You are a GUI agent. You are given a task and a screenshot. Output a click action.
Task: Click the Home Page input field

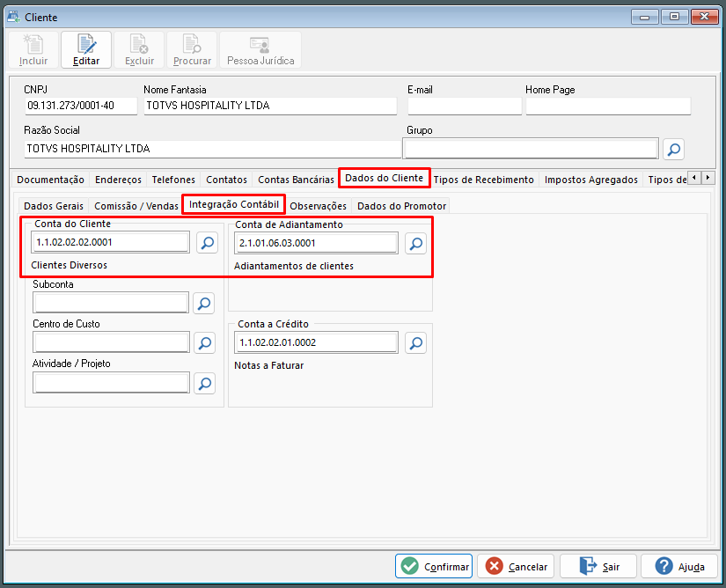coord(608,106)
